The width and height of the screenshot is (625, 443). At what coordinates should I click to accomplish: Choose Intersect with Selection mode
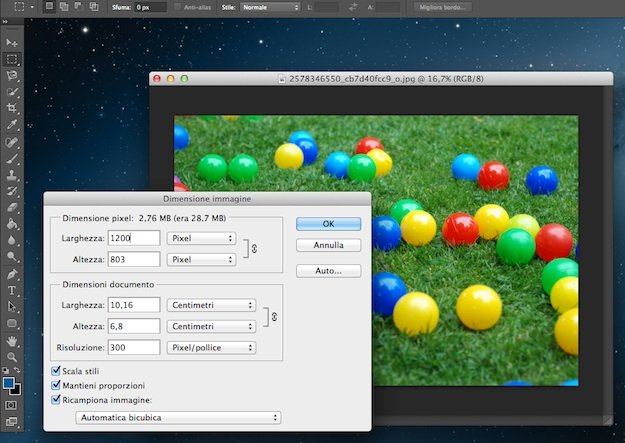coord(94,6)
